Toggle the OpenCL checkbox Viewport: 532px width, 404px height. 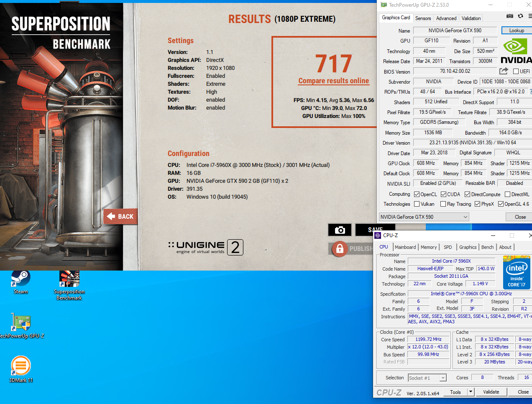click(417, 194)
